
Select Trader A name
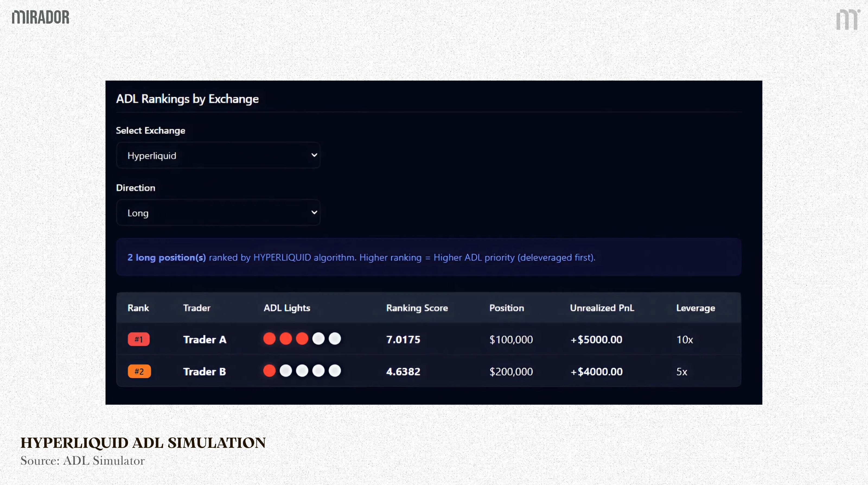[205, 340]
